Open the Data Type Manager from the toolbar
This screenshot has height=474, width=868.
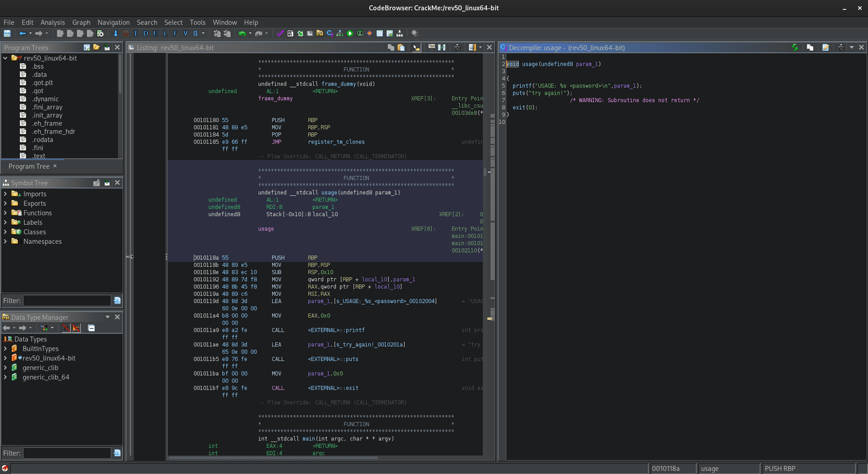coord(320,34)
